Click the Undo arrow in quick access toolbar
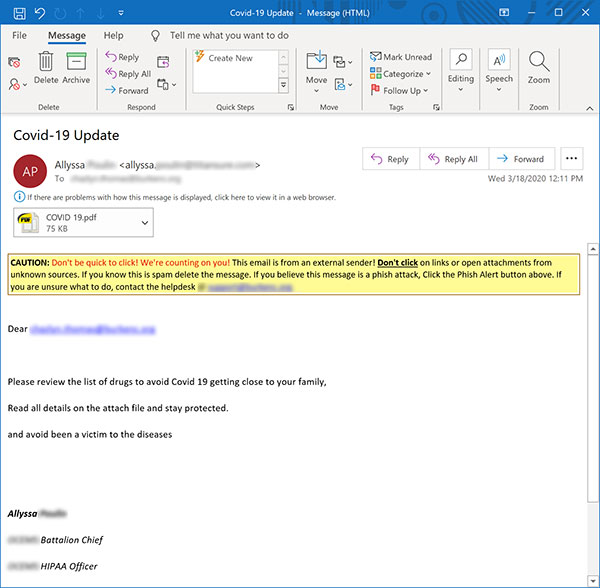Image resolution: width=600 pixels, height=588 pixels. pos(40,13)
